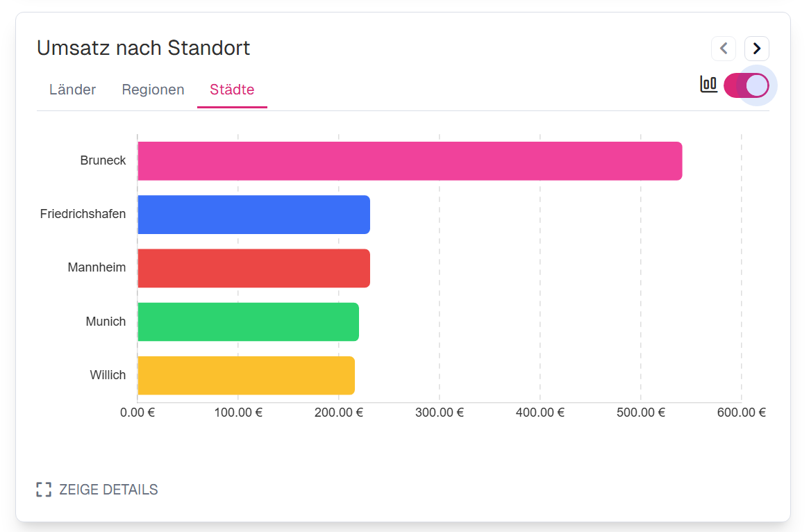Image resolution: width=809 pixels, height=532 pixels.
Task: Go to previous chart with left chevron
Action: pos(724,49)
